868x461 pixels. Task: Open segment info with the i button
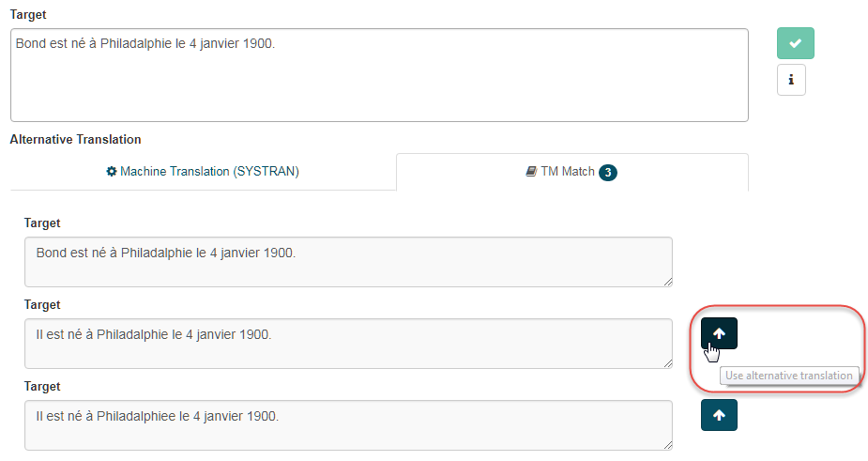coord(791,80)
